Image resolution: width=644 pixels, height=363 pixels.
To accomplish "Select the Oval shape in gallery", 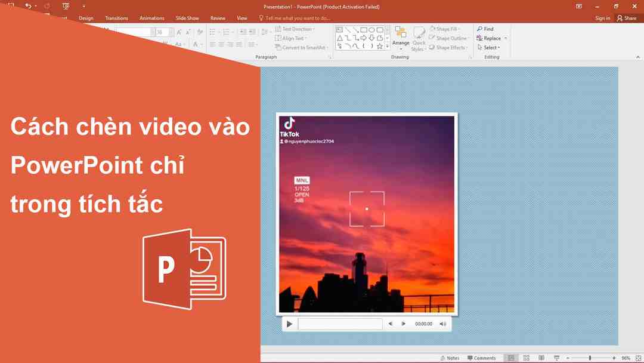I will 371,30.
